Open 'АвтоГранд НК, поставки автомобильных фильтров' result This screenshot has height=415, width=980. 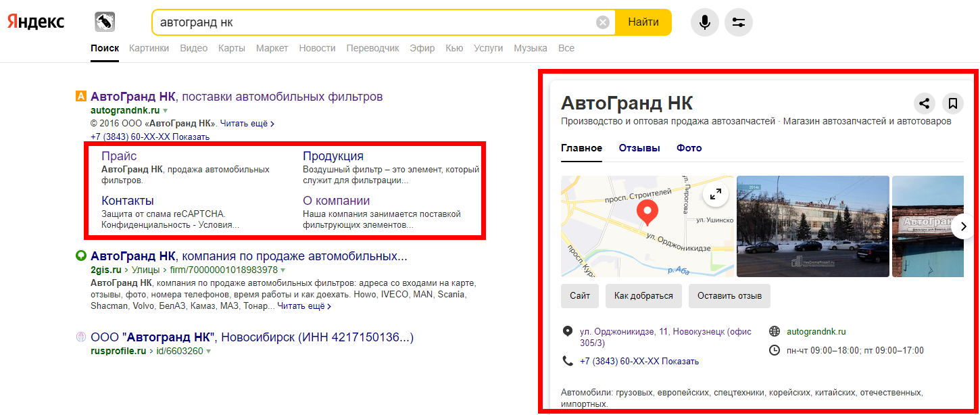(x=237, y=96)
